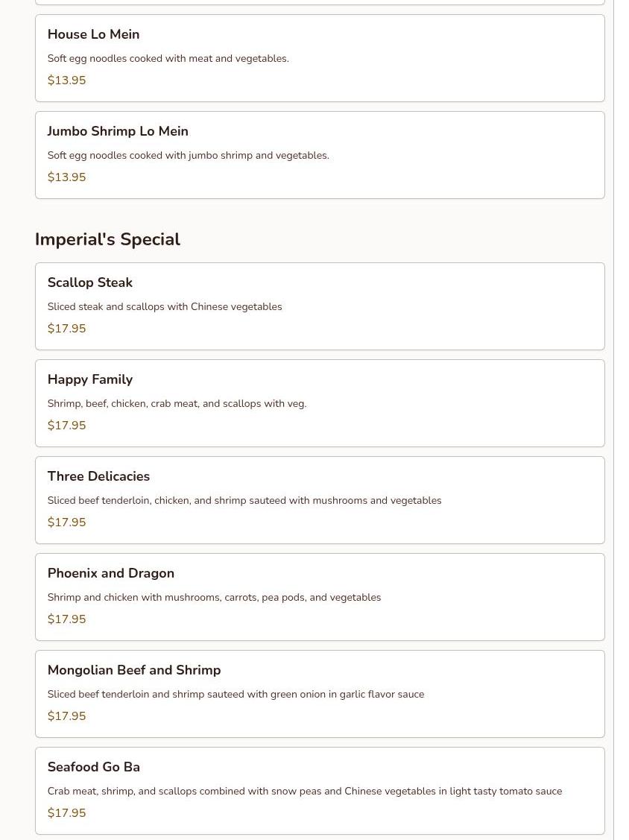Select the Three Delicacies menu item
629x840 pixels.
(x=319, y=500)
